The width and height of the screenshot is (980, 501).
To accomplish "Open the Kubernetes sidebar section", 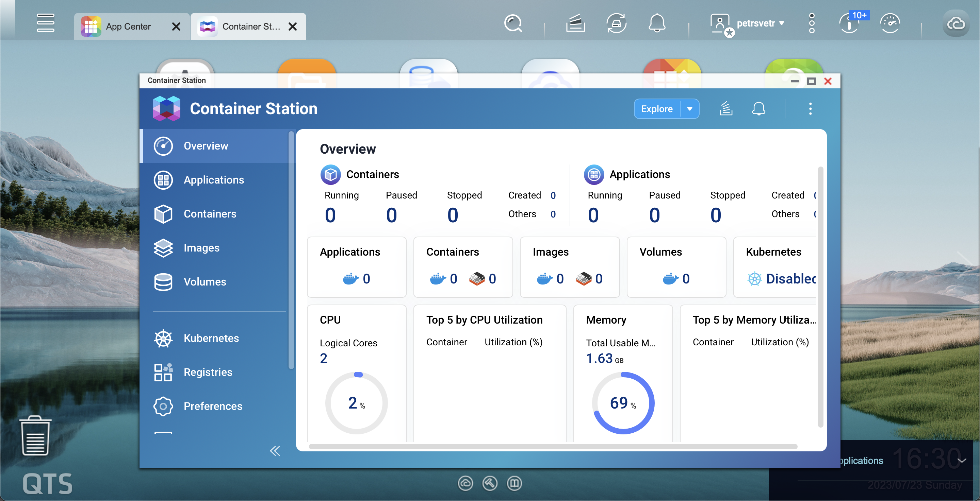I will (211, 338).
